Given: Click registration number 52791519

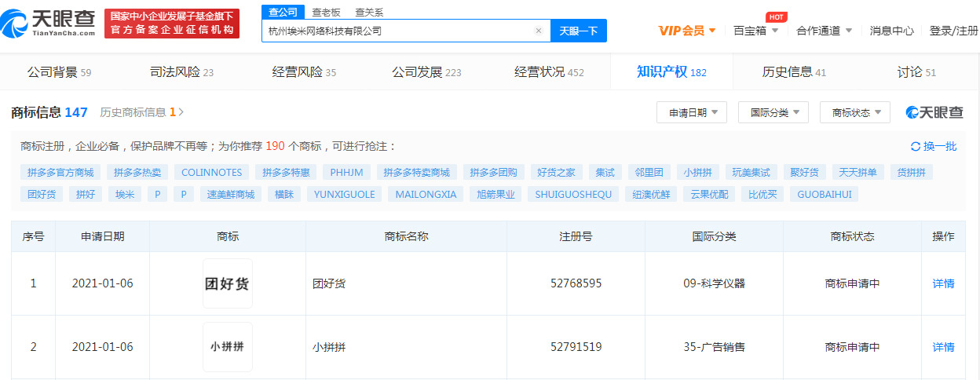Looking at the screenshot, I should pos(576,346).
